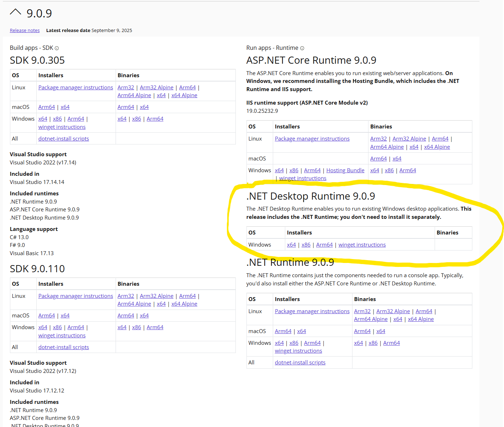Open SDK 9.0.110 Linux Package manager instructions

click(x=76, y=296)
